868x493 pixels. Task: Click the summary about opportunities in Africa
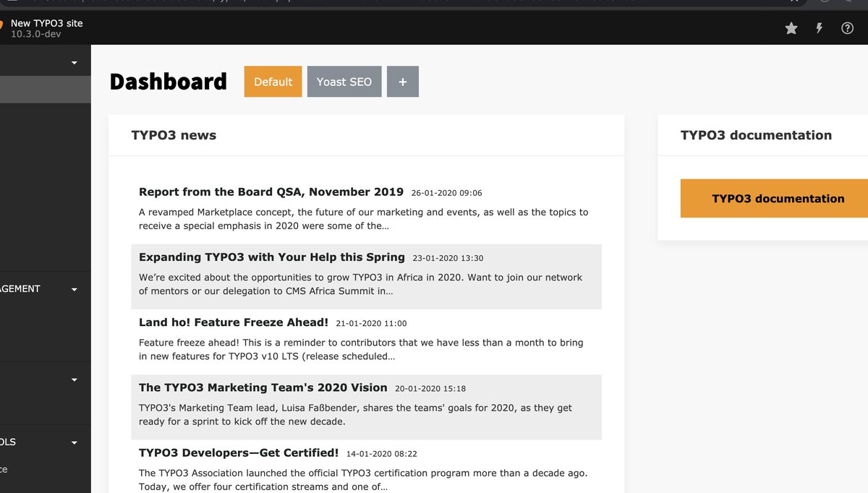(x=360, y=284)
